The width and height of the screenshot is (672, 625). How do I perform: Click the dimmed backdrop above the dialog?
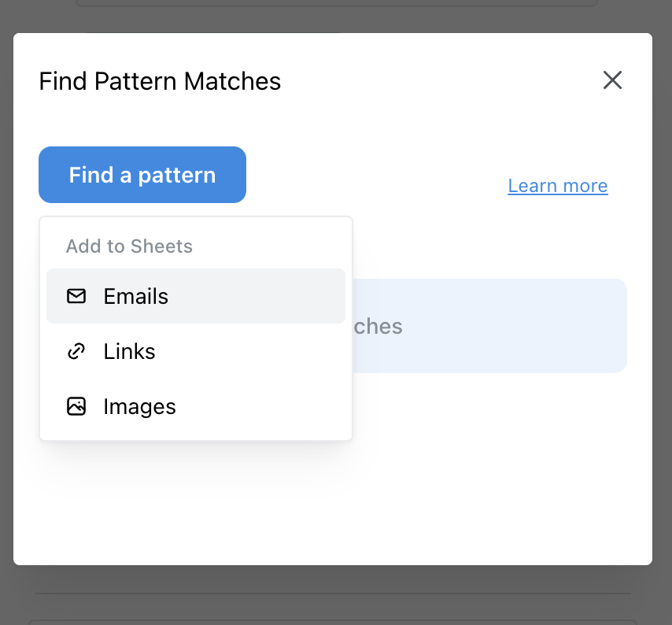(x=336, y=16)
